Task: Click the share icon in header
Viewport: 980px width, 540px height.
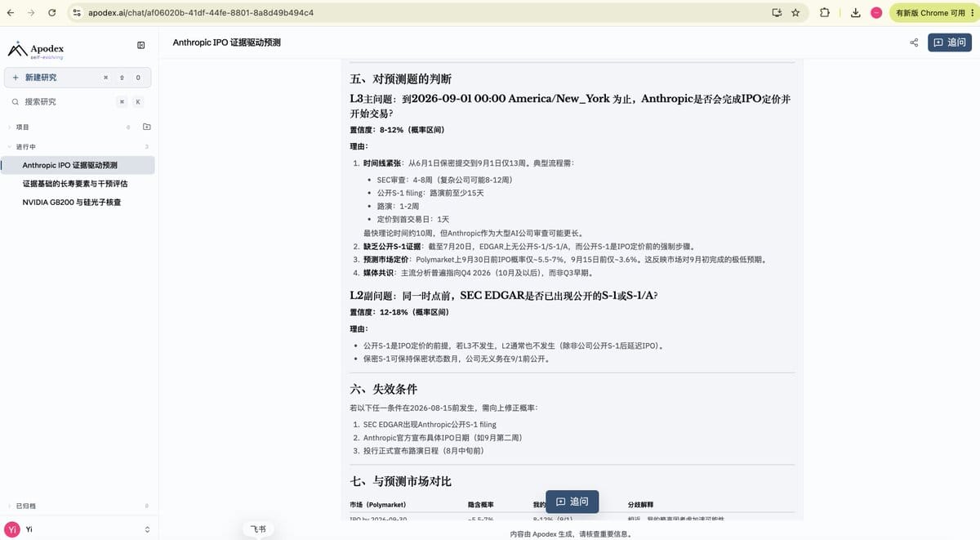Action: [x=914, y=42]
